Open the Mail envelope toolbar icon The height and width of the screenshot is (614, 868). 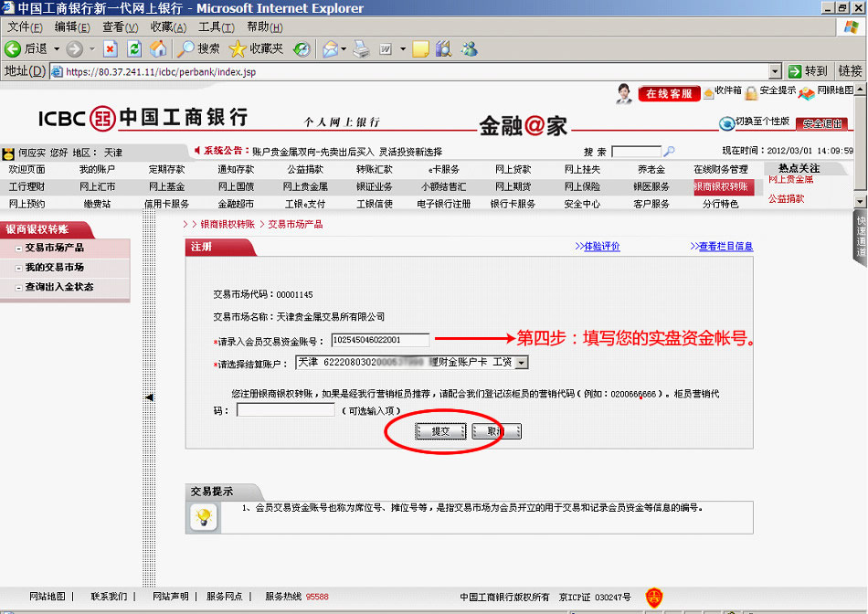tap(331, 49)
